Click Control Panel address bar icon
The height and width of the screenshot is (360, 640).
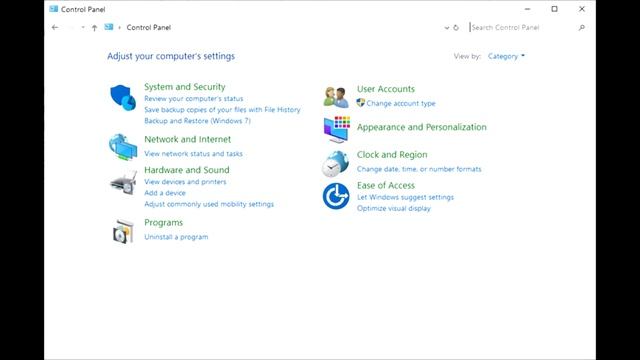click(x=109, y=27)
